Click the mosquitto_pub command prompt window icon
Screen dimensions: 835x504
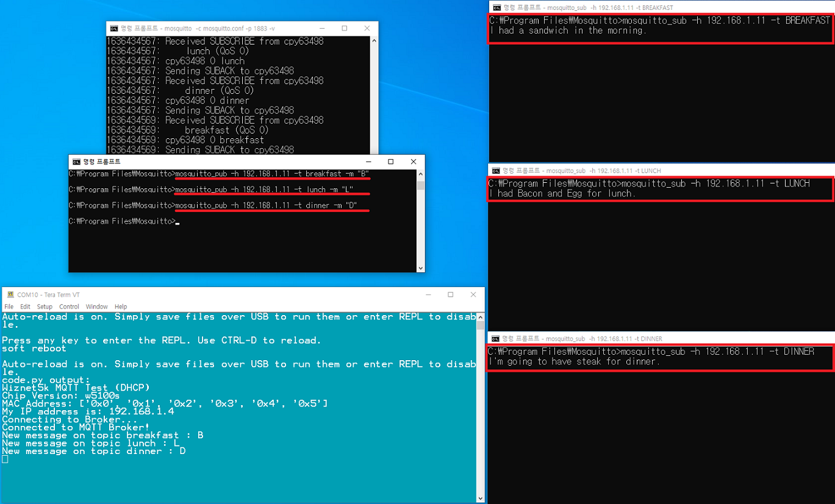point(76,162)
